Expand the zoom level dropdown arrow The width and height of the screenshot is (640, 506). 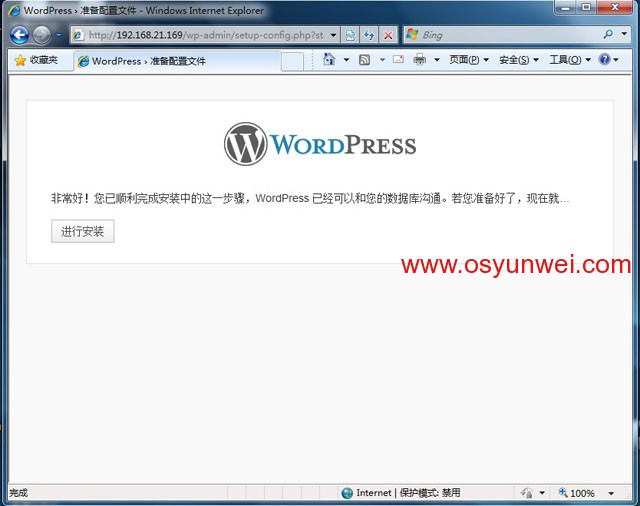(x=611, y=493)
